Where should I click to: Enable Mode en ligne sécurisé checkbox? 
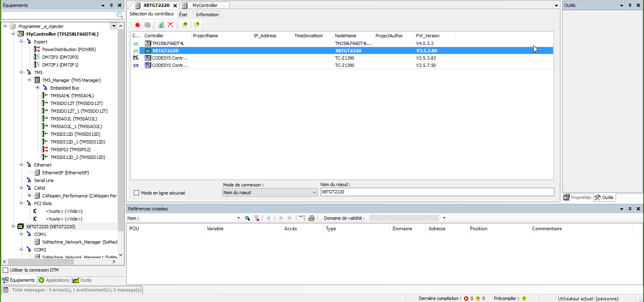(137, 193)
